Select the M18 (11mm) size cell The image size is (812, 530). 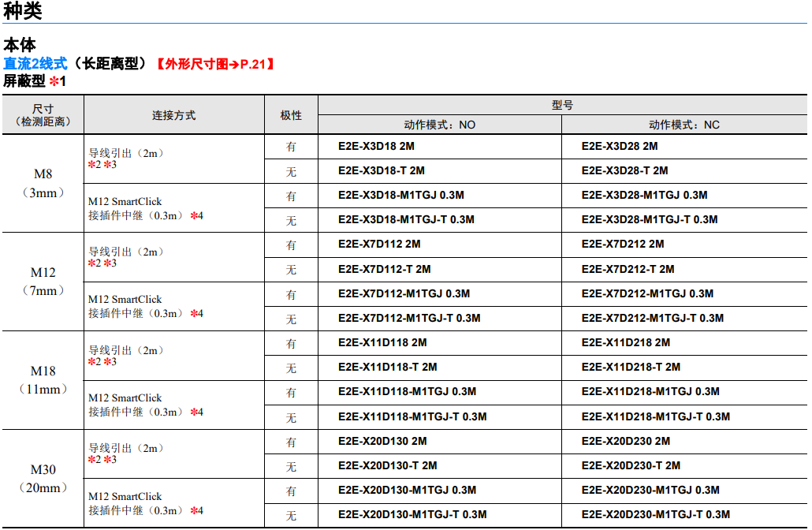(x=43, y=380)
